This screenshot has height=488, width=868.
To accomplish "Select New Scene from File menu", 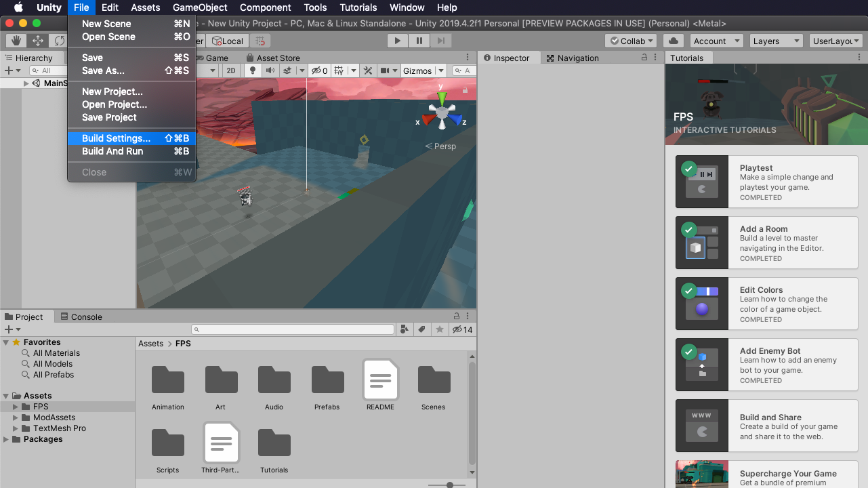I will [x=131, y=24].
